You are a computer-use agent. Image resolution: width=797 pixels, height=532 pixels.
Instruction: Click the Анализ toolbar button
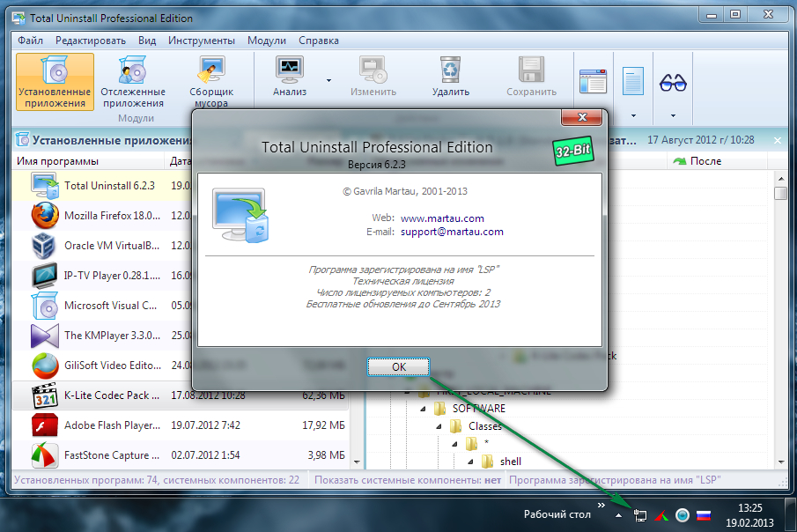tap(290, 77)
